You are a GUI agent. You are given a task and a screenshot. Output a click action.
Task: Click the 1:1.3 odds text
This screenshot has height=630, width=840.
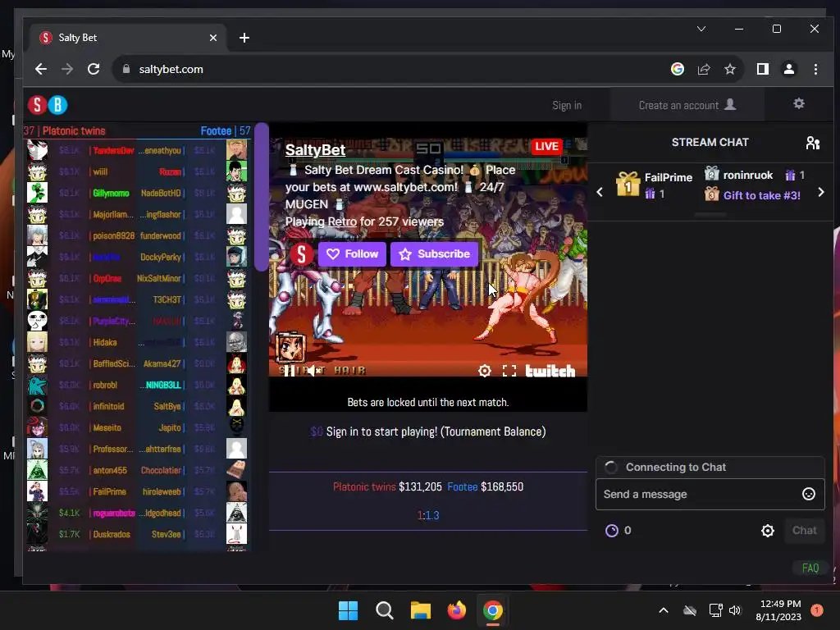coord(428,515)
